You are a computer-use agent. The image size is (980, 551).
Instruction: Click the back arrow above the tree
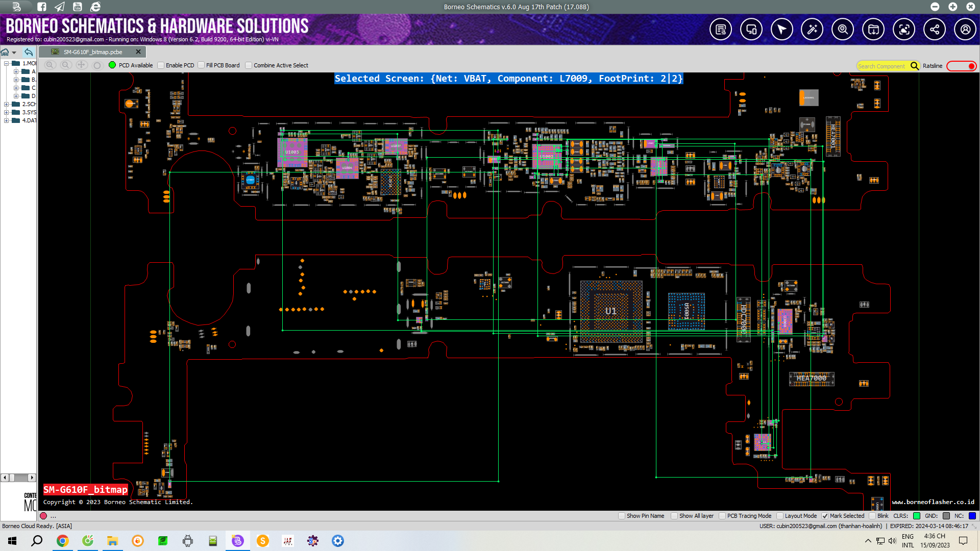coord(29,52)
